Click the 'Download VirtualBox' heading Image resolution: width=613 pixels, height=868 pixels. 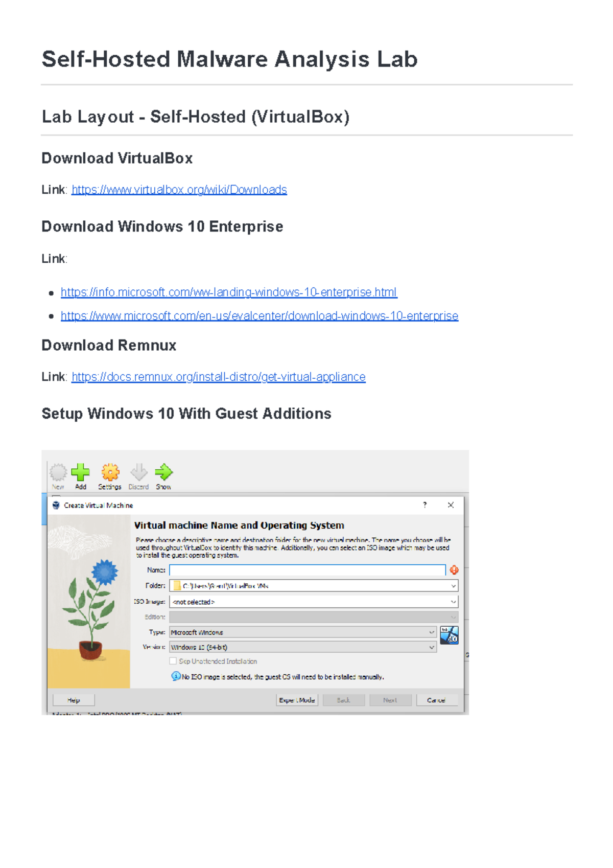[x=117, y=158]
